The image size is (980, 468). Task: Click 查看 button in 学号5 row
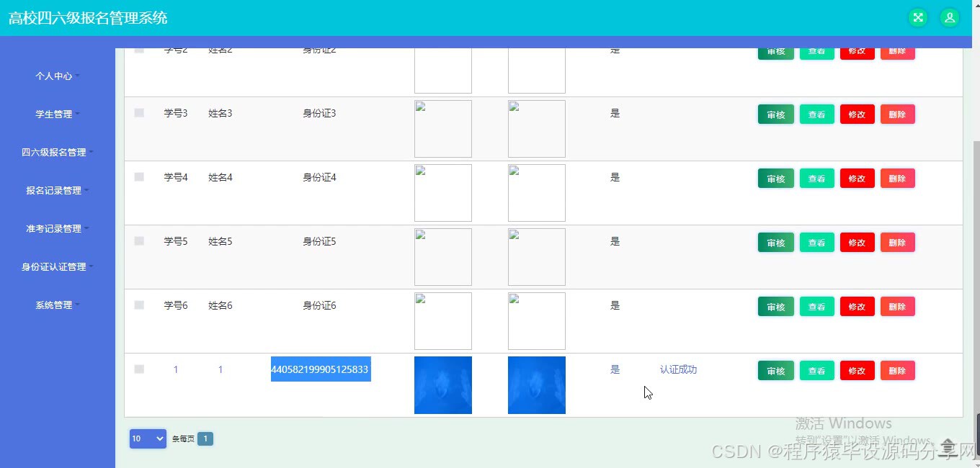pyautogui.click(x=816, y=243)
